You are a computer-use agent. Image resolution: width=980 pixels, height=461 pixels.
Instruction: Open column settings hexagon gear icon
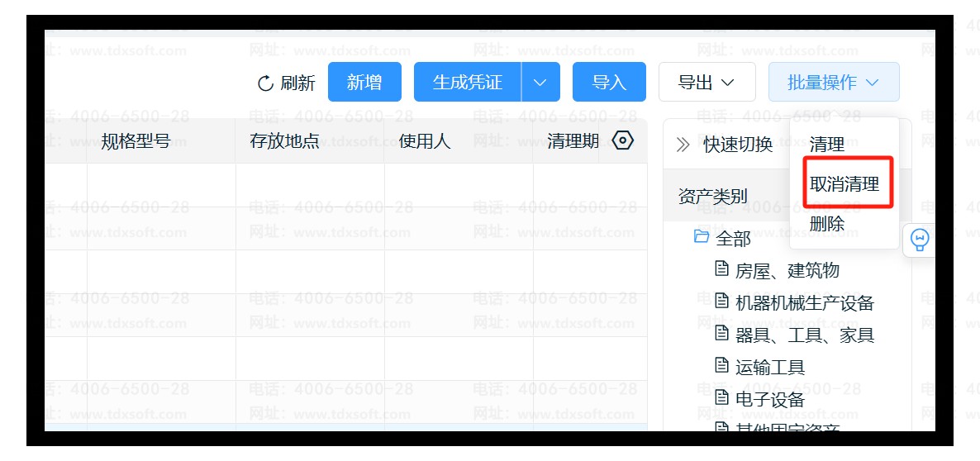(623, 140)
